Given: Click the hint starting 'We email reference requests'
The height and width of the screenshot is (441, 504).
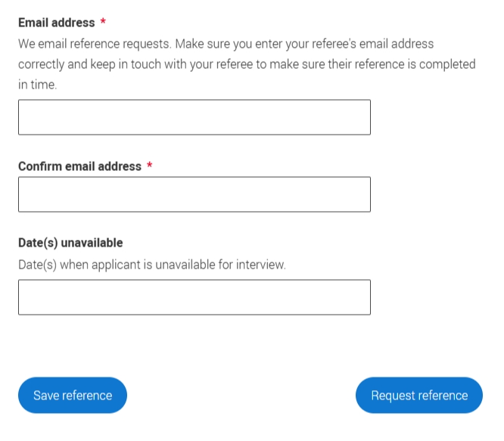Looking at the screenshot, I should point(226,44).
